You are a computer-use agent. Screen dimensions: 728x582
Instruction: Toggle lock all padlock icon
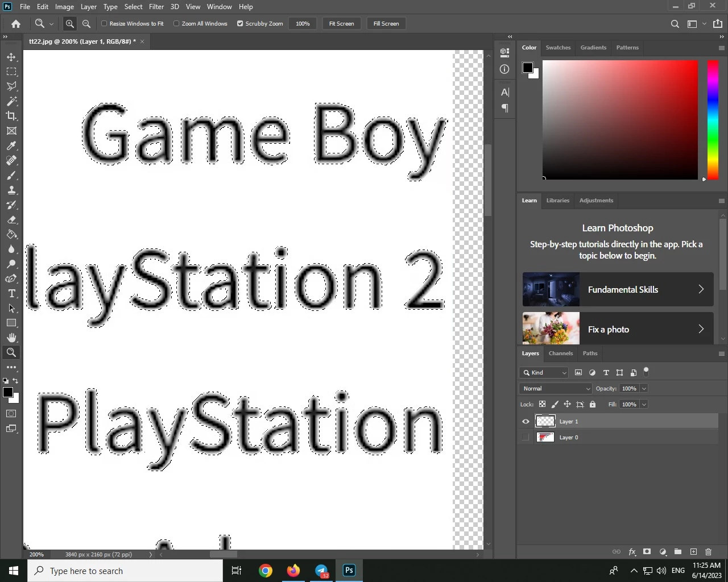[593, 404]
